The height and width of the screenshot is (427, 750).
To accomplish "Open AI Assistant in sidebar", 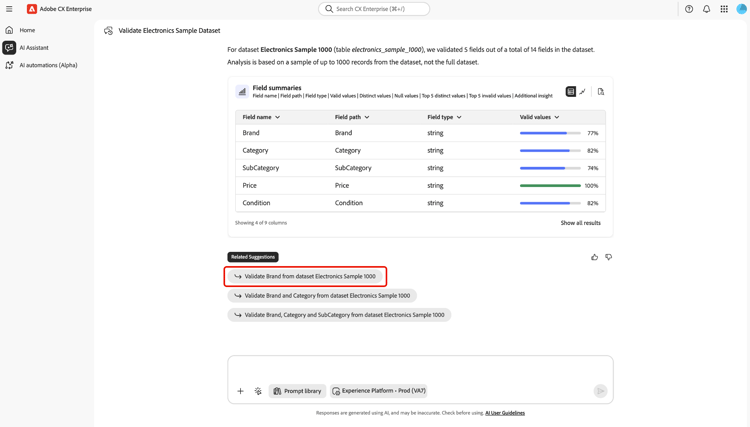I will pyautogui.click(x=34, y=47).
